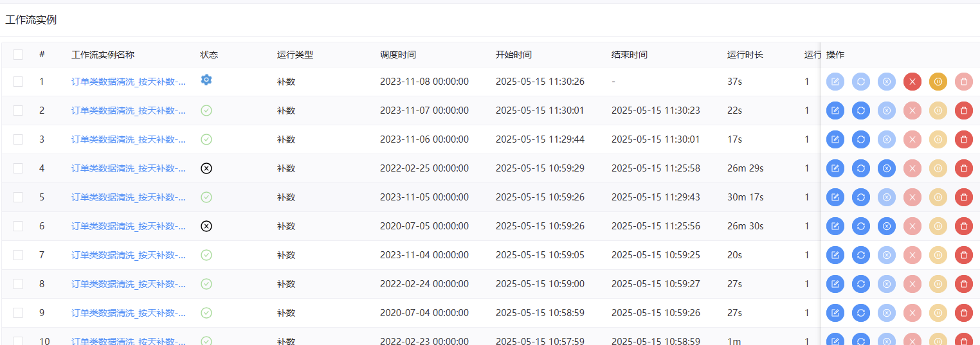Click the 运行时长 column header
Viewport: 980px width, 345px height.
(x=745, y=55)
